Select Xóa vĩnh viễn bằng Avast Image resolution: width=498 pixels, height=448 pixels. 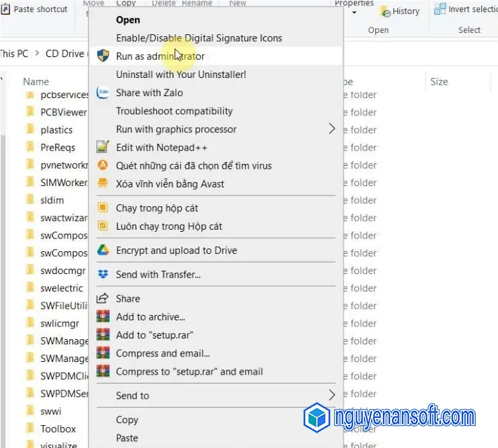pos(170,183)
